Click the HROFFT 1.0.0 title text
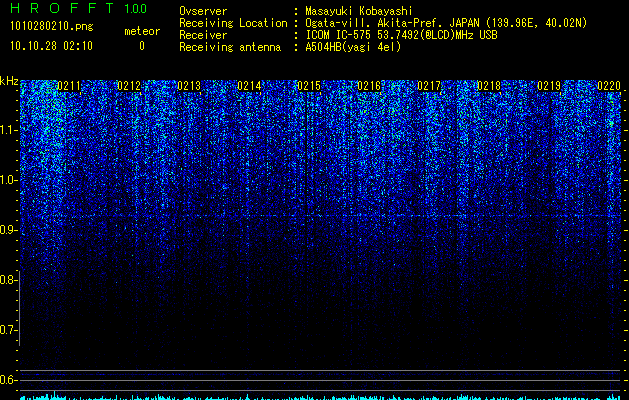 tap(78, 8)
